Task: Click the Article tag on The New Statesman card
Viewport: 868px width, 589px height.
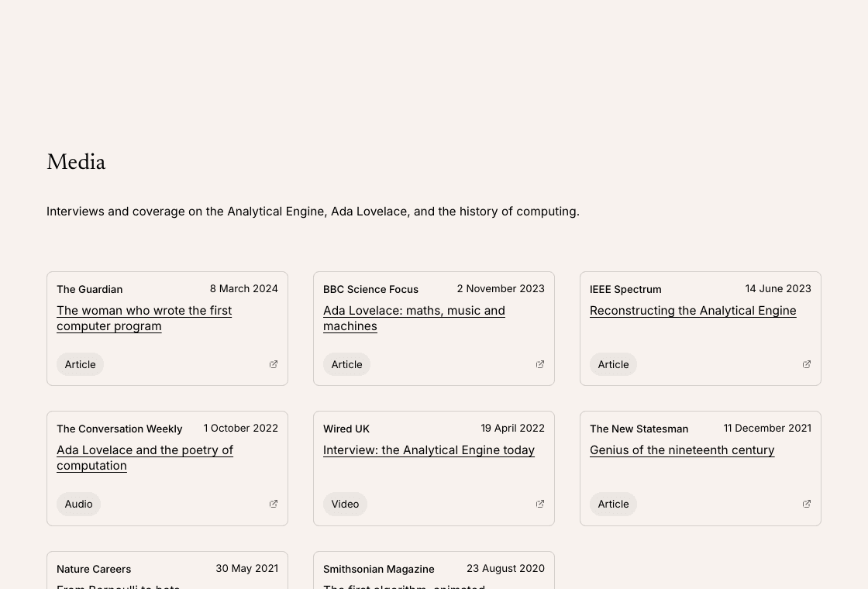Action: (x=613, y=504)
